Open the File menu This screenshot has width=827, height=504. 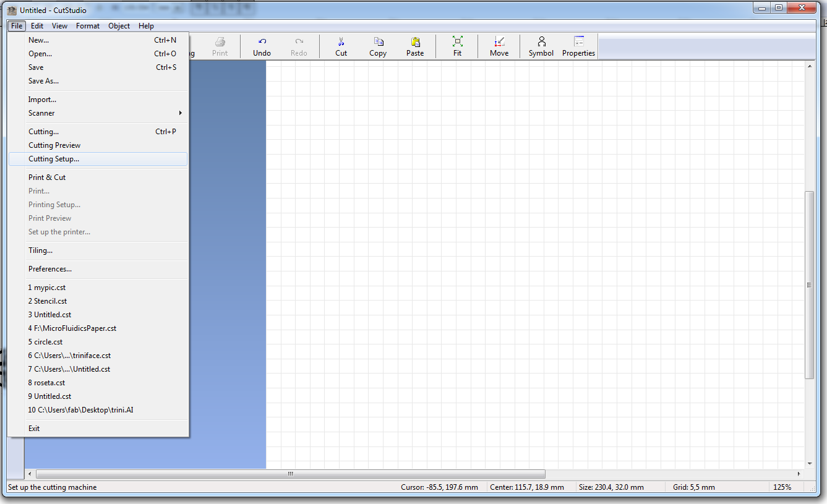coord(17,26)
